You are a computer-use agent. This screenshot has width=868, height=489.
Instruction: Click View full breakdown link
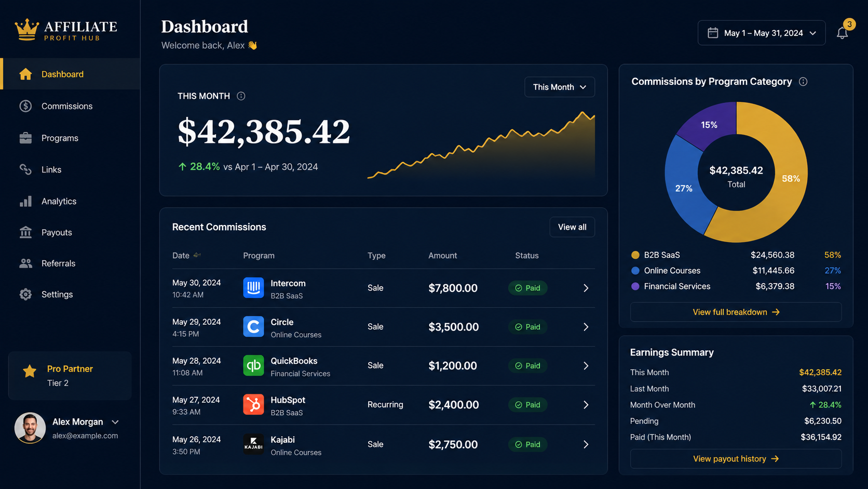tap(736, 312)
